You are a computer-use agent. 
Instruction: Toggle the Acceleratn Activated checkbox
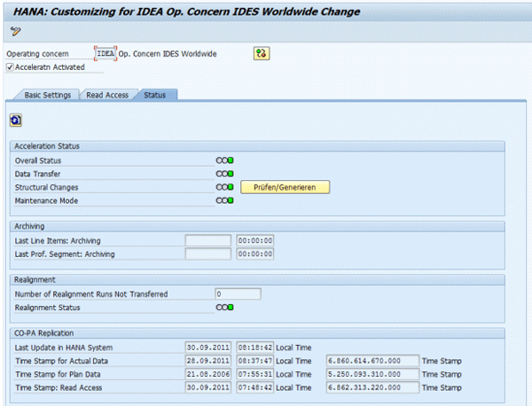tap(11, 67)
